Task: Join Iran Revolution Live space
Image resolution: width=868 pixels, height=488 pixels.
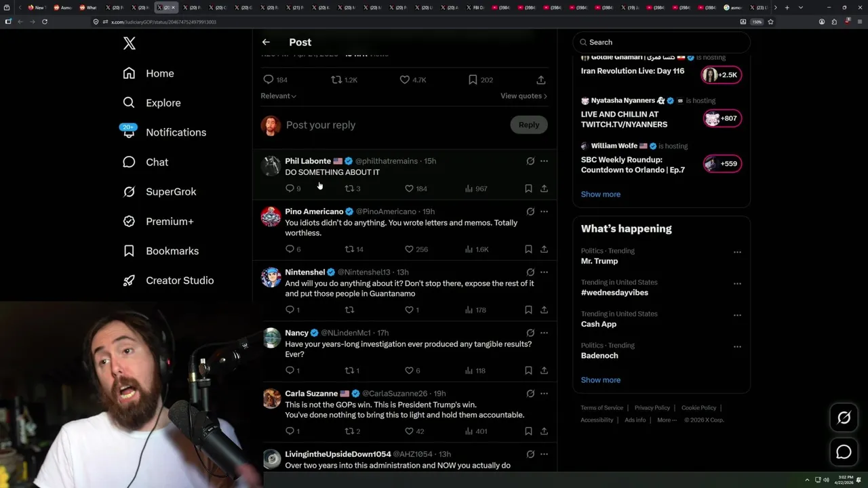Action: (x=722, y=75)
